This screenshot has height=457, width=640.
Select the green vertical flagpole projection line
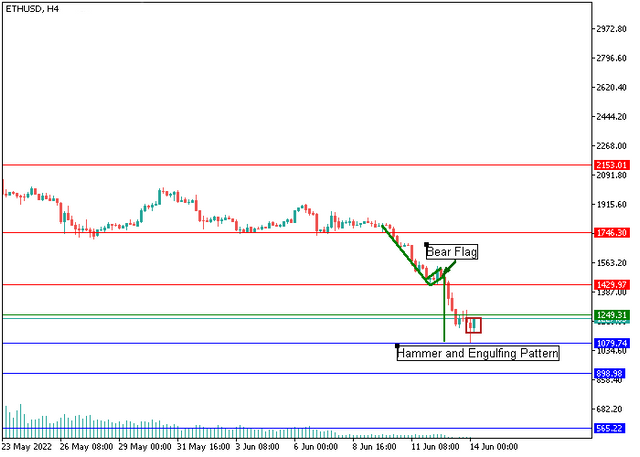coord(444,308)
